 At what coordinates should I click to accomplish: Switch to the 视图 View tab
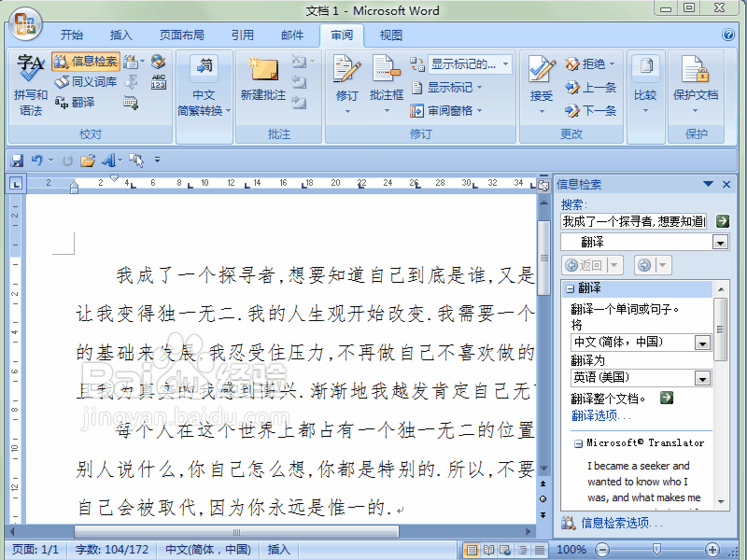(391, 35)
